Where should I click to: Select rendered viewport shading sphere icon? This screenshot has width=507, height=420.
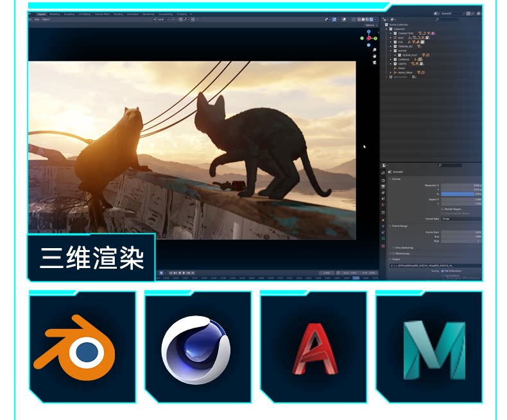click(x=371, y=19)
